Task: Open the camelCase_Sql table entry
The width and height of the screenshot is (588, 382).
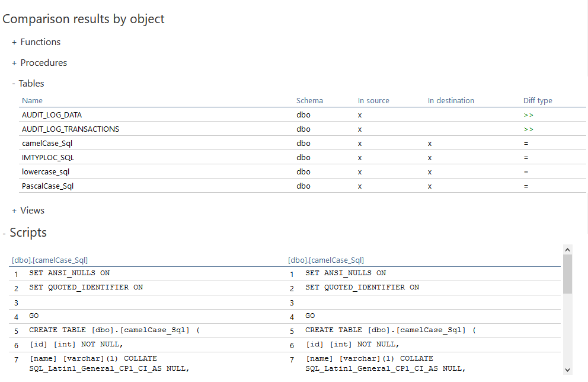Action: (47, 144)
